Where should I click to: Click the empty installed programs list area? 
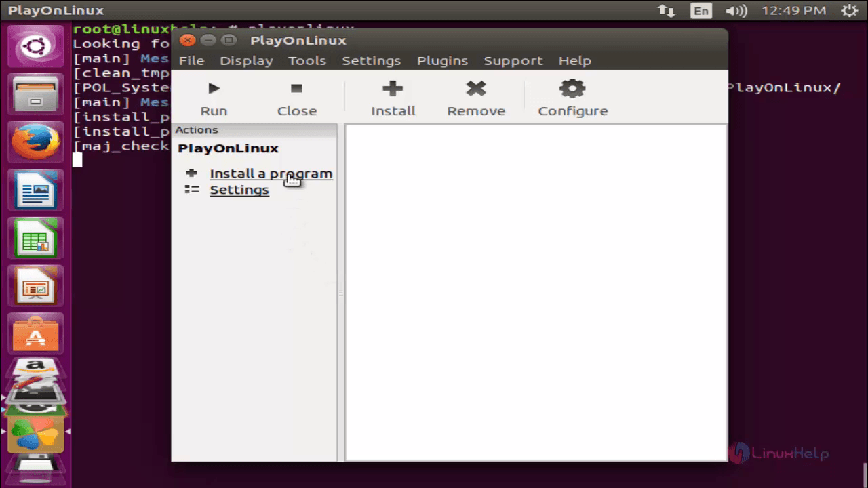536,292
